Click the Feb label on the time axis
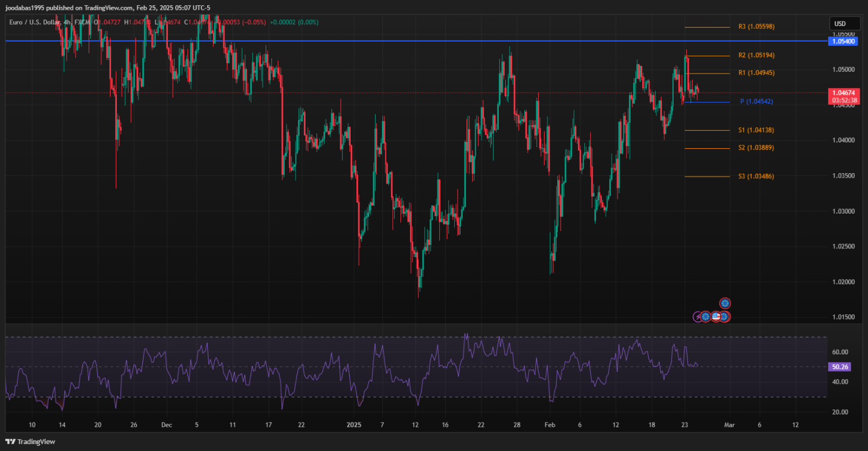 click(550, 424)
